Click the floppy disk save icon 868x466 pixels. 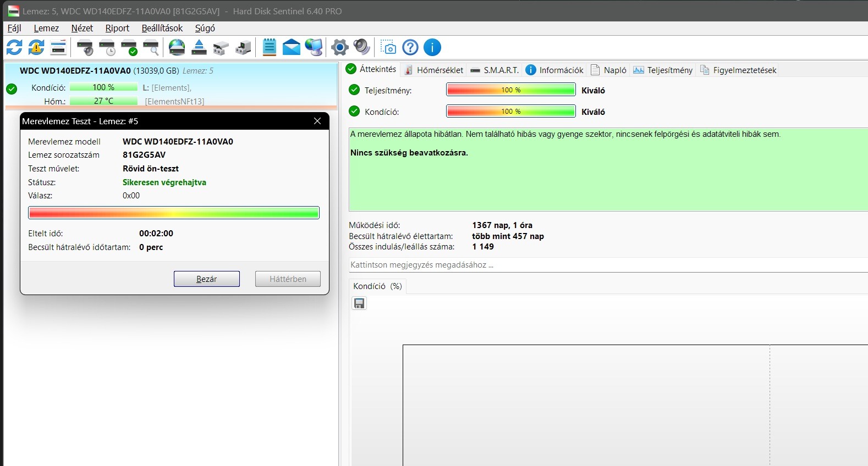(359, 303)
